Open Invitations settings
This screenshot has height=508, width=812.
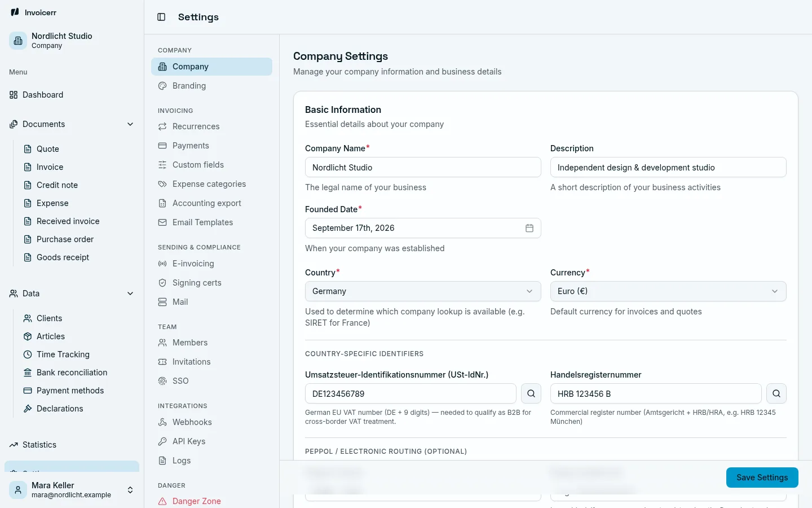click(211, 362)
